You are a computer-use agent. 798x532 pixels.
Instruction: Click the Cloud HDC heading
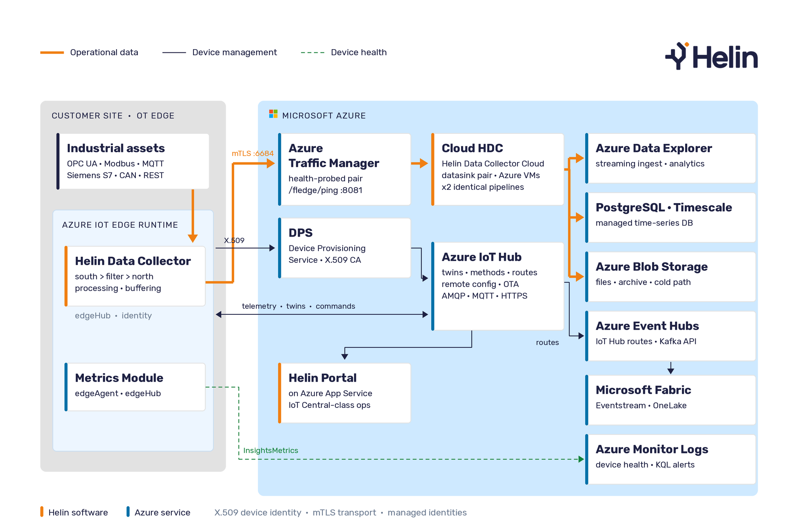tap(472, 148)
